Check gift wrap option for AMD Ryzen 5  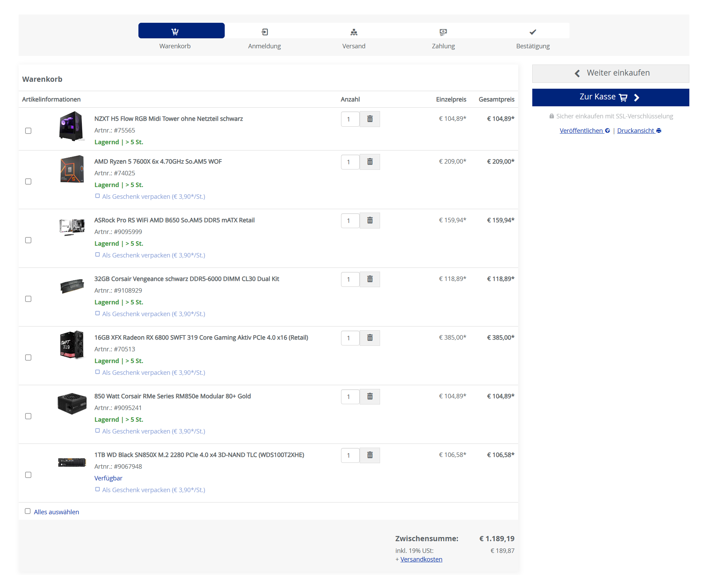pyautogui.click(x=98, y=196)
